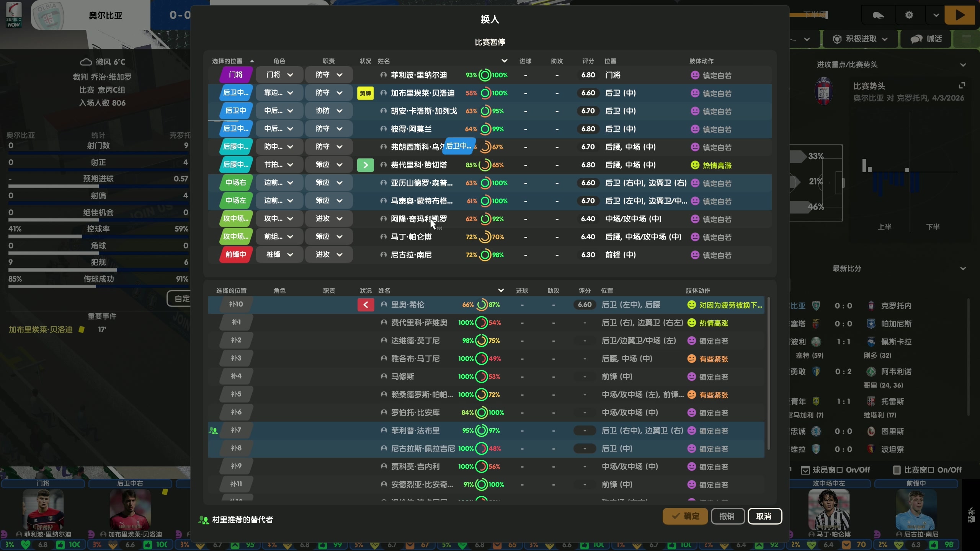Click the cloud sync icon at top right

[877, 15]
